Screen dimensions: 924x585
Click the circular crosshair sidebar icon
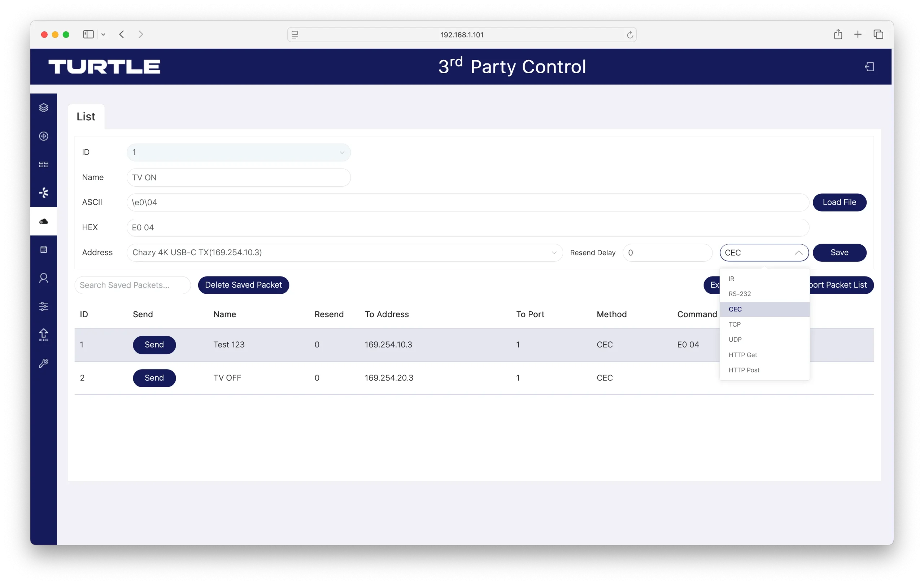44,136
